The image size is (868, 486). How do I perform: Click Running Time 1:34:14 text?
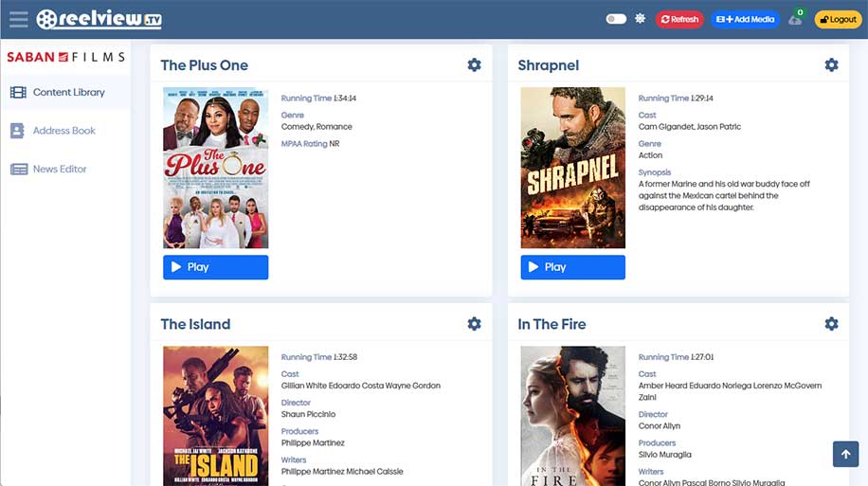pos(318,98)
